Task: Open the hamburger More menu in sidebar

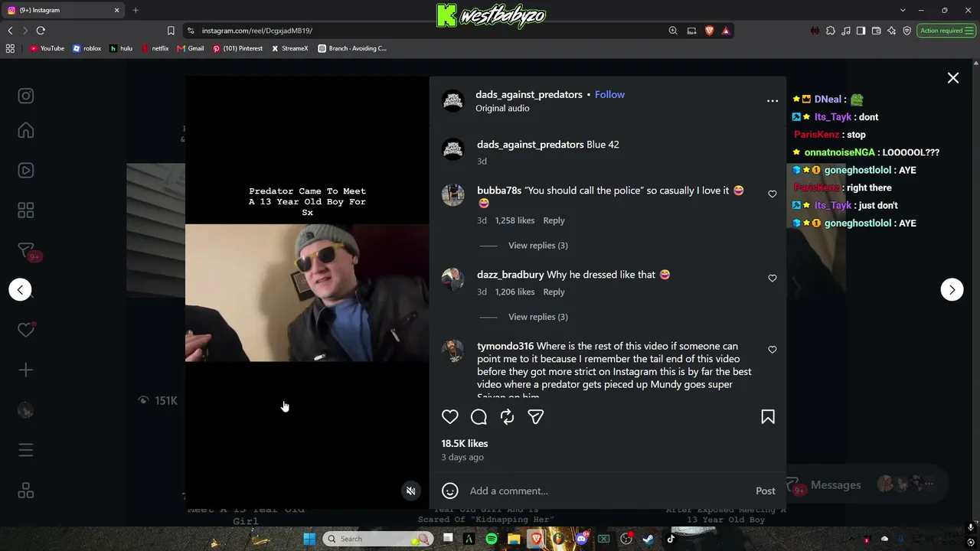Action: pos(26,450)
